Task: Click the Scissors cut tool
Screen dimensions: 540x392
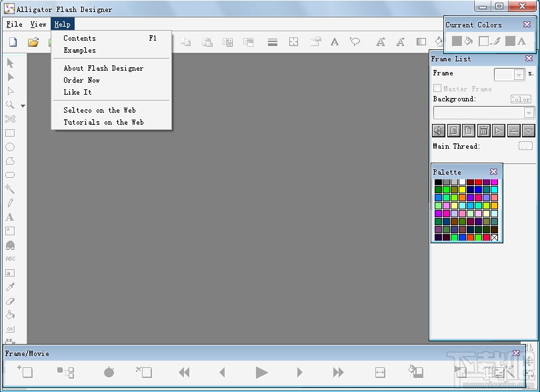Action: (11, 119)
